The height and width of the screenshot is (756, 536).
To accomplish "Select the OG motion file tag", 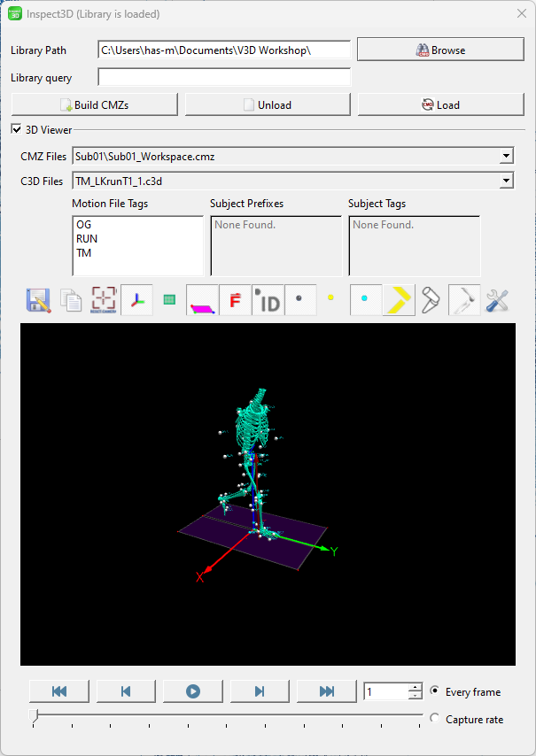I will (83, 225).
